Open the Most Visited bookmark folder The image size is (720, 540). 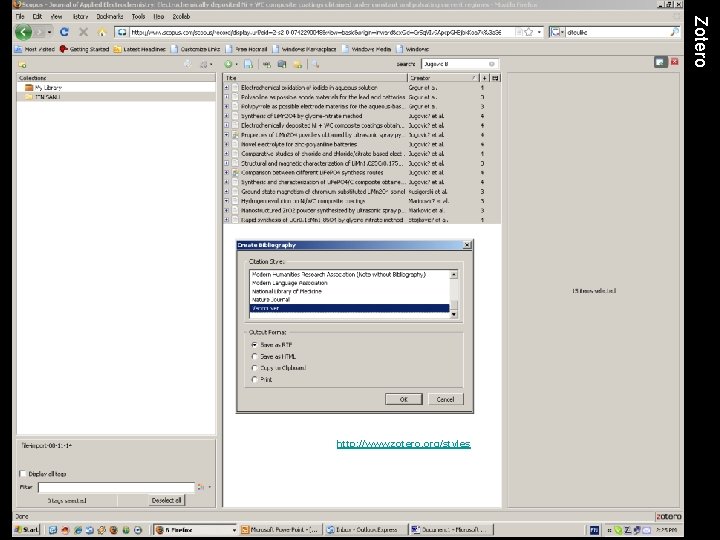(35, 49)
